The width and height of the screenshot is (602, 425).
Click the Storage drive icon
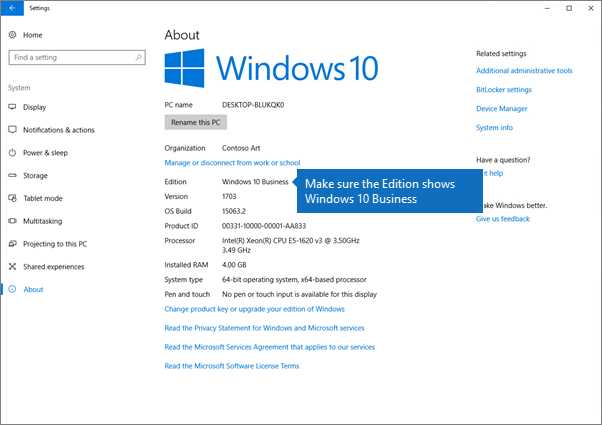12,175
